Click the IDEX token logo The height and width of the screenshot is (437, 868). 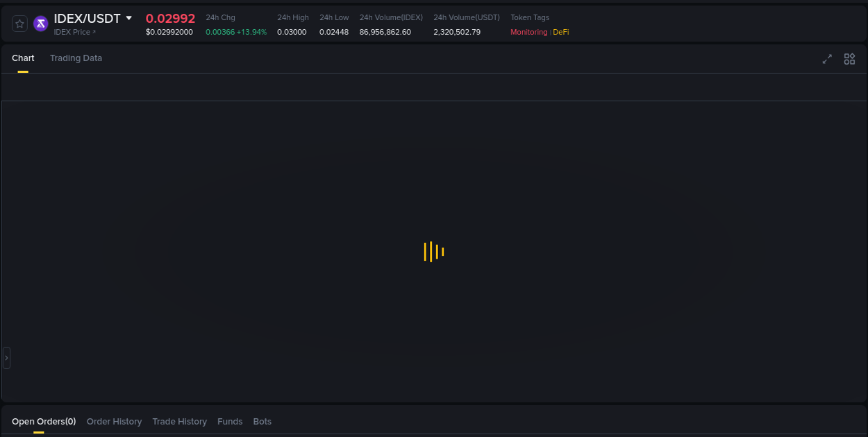[40, 24]
